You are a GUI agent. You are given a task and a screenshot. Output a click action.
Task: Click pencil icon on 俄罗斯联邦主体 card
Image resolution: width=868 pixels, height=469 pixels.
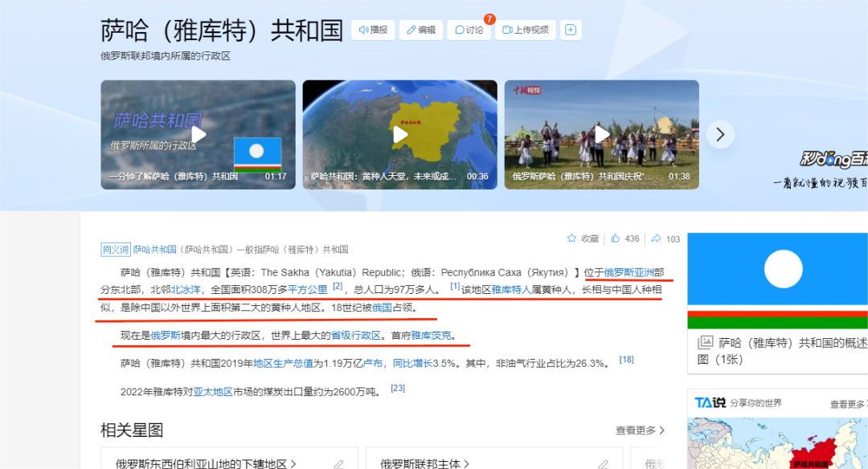pyautogui.click(x=604, y=464)
